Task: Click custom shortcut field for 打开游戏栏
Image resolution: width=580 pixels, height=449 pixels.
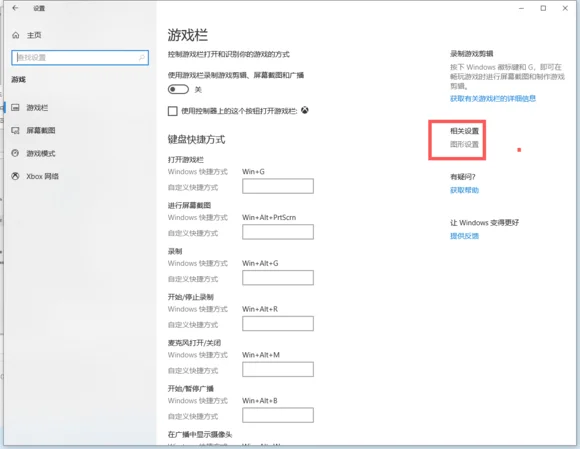Action: [278, 186]
